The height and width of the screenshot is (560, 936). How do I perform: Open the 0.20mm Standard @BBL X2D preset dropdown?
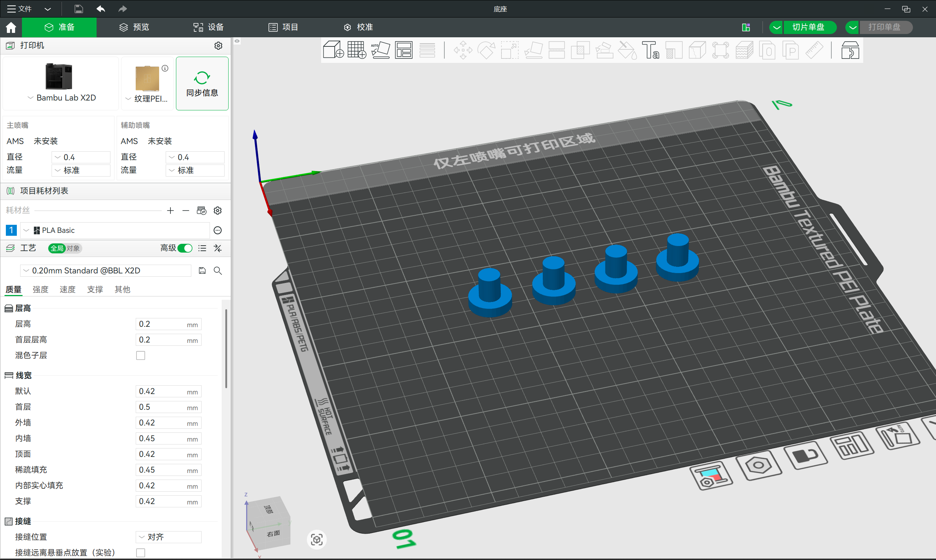[105, 270]
